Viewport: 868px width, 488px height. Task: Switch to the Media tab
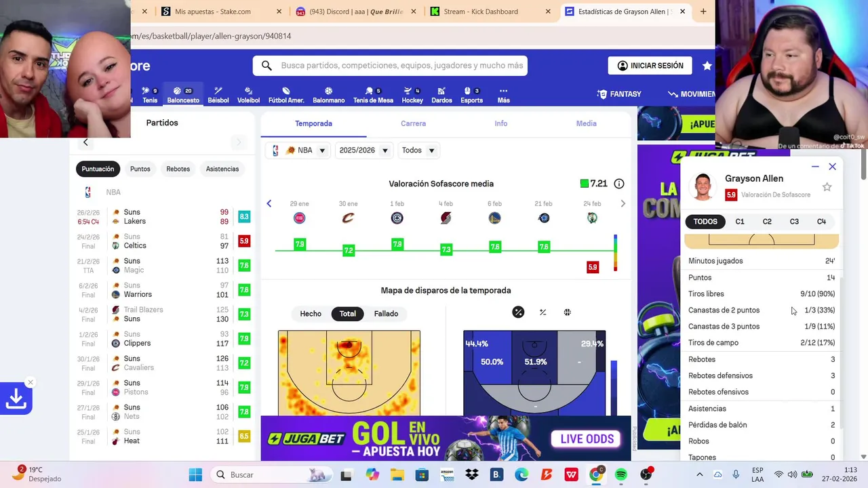[x=587, y=123]
